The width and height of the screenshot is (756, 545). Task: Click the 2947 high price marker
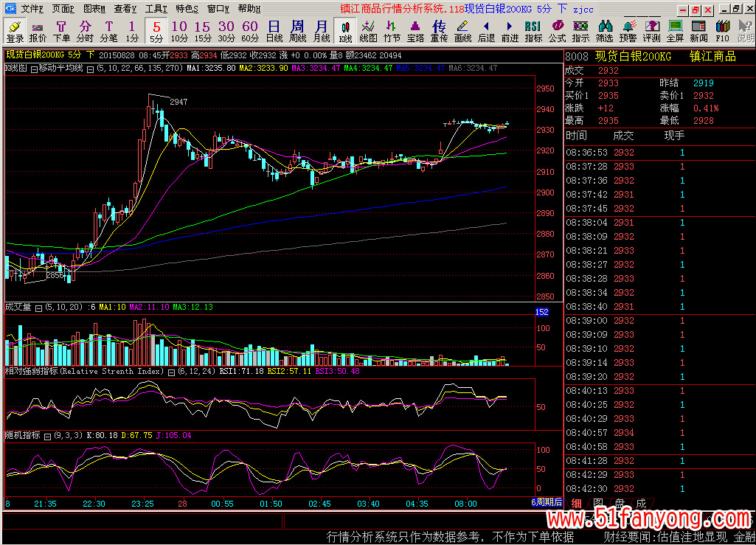(x=178, y=102)
